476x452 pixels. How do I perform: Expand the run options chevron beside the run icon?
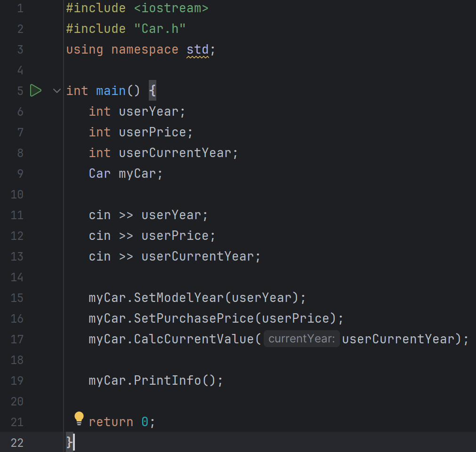point(56,90)
